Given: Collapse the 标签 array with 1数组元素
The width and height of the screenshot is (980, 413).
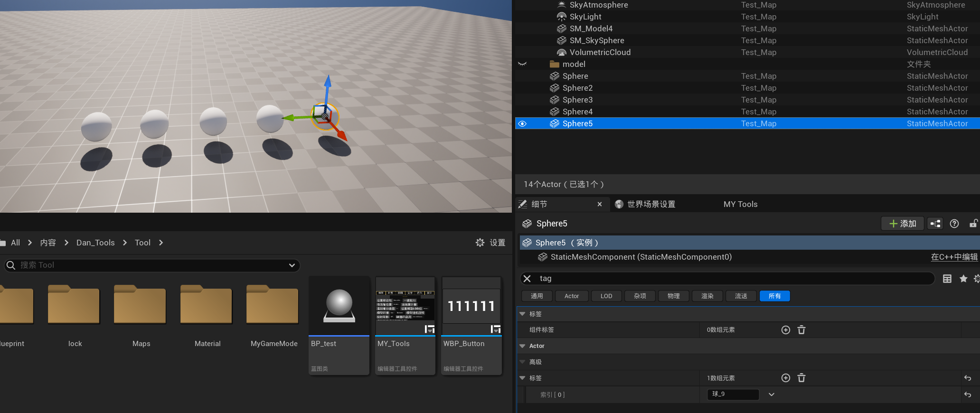Looking at the screenshot, I should click(522, 378).
